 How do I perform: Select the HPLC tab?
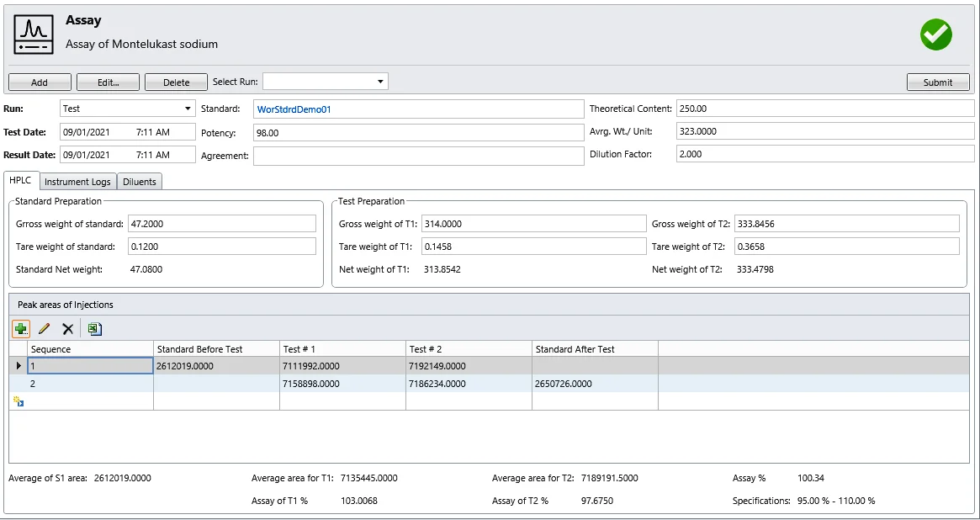[20, 181]
